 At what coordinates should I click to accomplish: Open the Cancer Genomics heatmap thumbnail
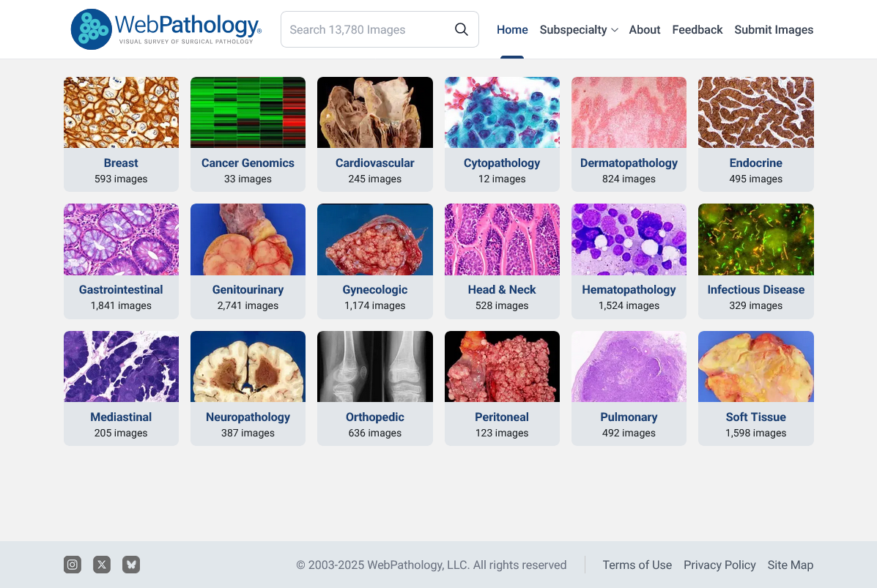pyautogui.click(x=248, y=112)
